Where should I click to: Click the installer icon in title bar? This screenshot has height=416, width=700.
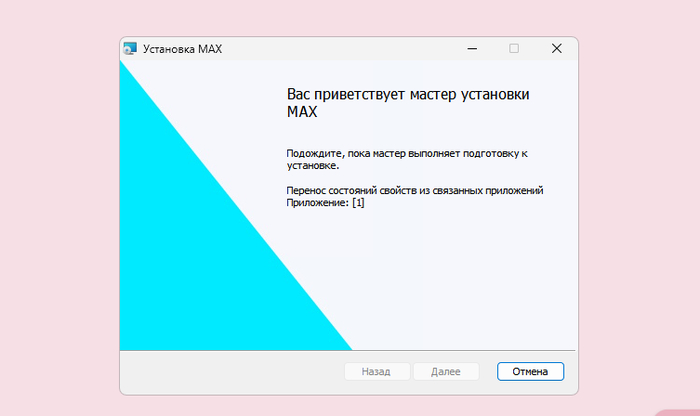coord(130,49)
